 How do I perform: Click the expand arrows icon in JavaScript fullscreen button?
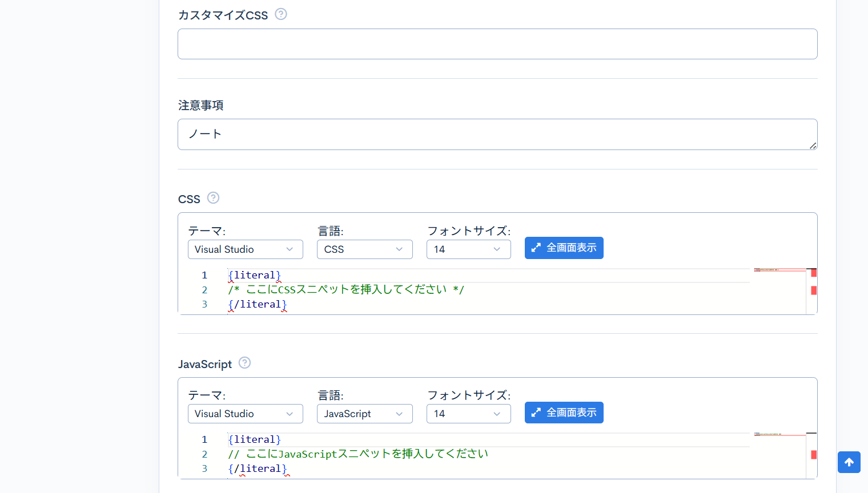pyautogui.click(x=536, y=413)
